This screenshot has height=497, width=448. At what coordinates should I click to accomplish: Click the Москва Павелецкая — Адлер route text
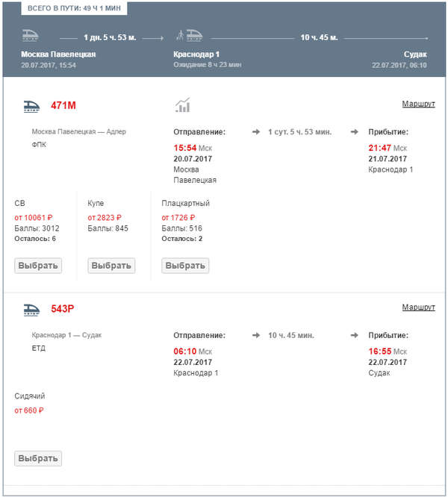(78, 131)
